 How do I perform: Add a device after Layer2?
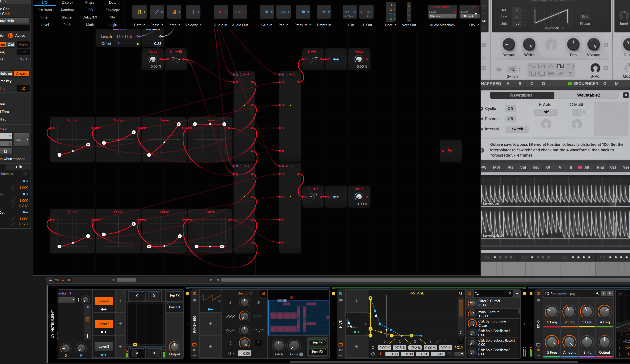pyautogui.click(x=120, y=323)
